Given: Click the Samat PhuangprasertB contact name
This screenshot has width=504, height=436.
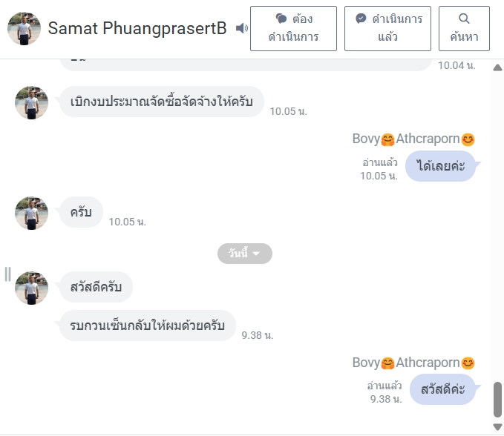Looking at the screenshot, I should (137, 28).
